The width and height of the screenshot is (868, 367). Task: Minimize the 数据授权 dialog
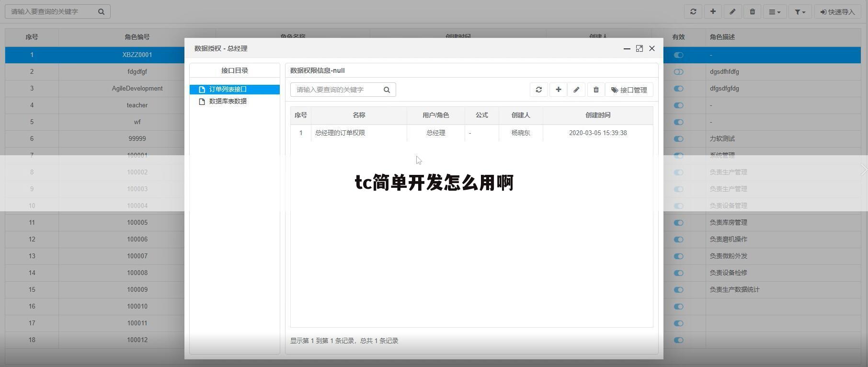tap(627, 48)
